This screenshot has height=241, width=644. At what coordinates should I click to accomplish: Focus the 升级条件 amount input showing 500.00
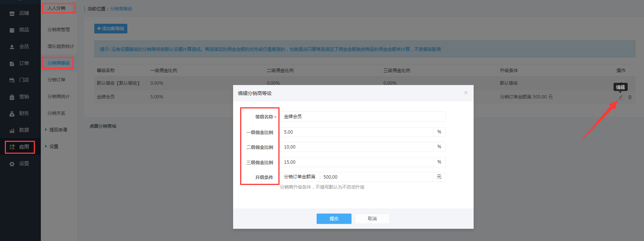click(376, 177)
